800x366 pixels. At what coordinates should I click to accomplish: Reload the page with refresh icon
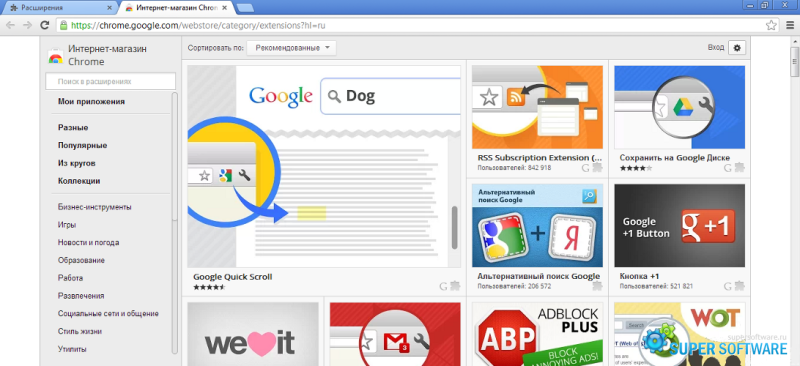pos(44,25)
